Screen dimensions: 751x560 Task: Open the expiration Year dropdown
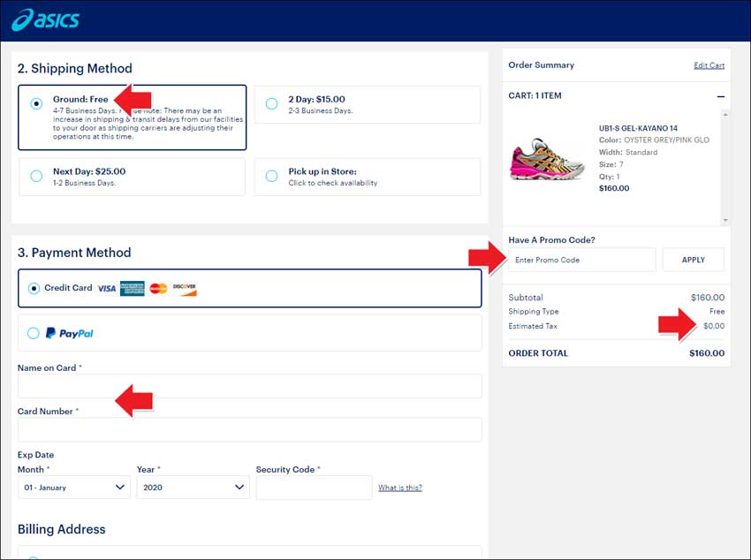pos(193,488)
